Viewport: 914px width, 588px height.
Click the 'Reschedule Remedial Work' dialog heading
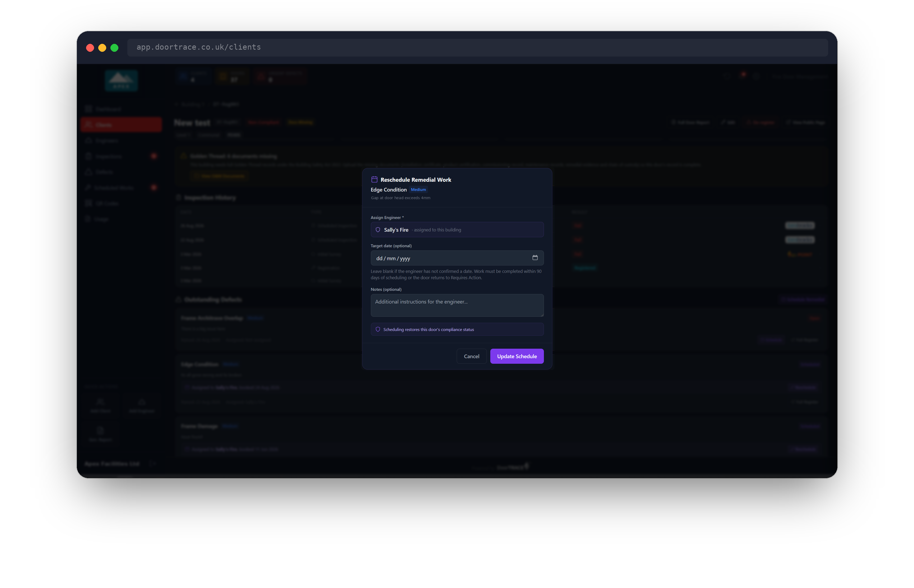coord(415,179)
